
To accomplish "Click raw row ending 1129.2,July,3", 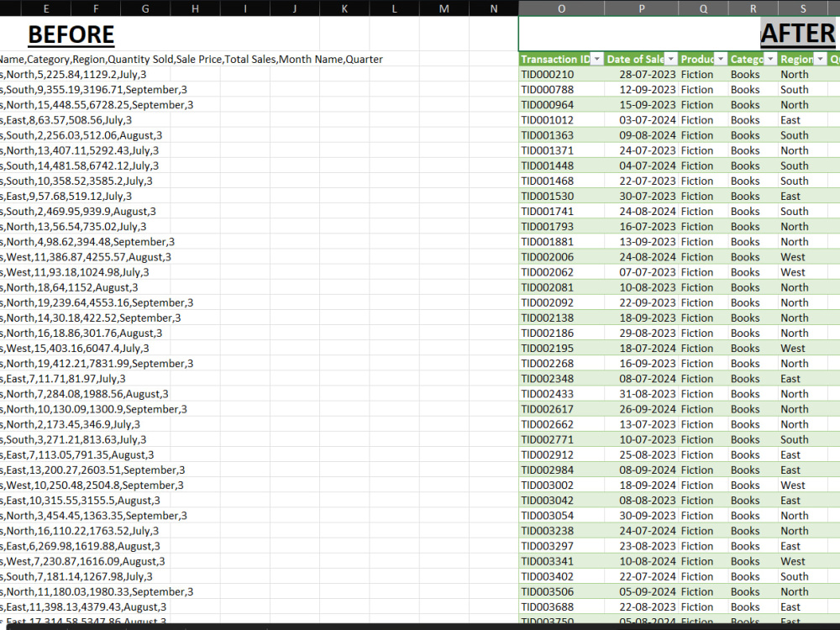I will click(x=73, y=75).
